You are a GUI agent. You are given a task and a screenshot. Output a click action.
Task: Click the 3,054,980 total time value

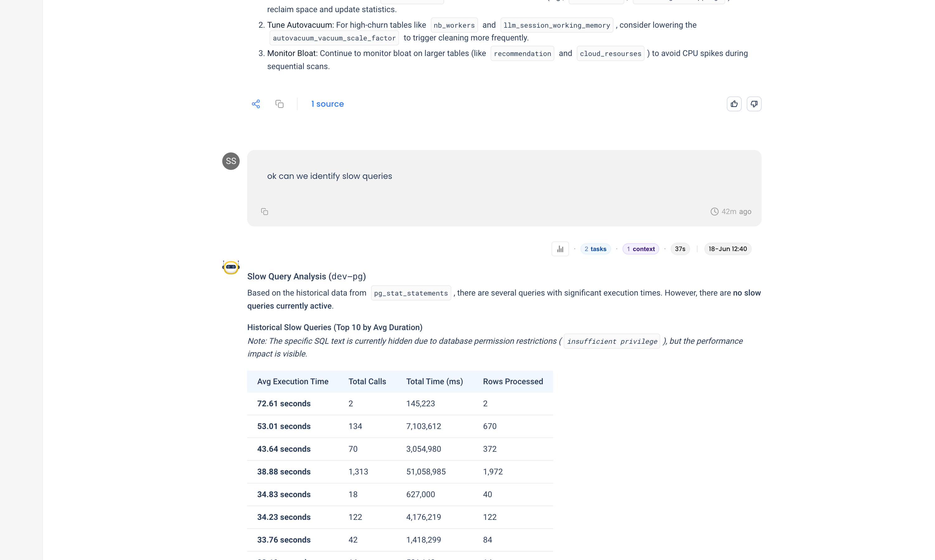coord(423,449)
